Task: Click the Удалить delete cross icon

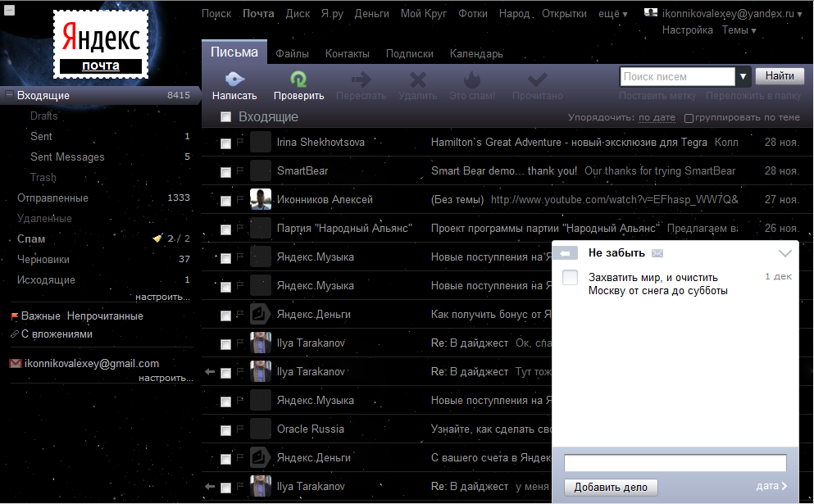Action: point(417,79)
